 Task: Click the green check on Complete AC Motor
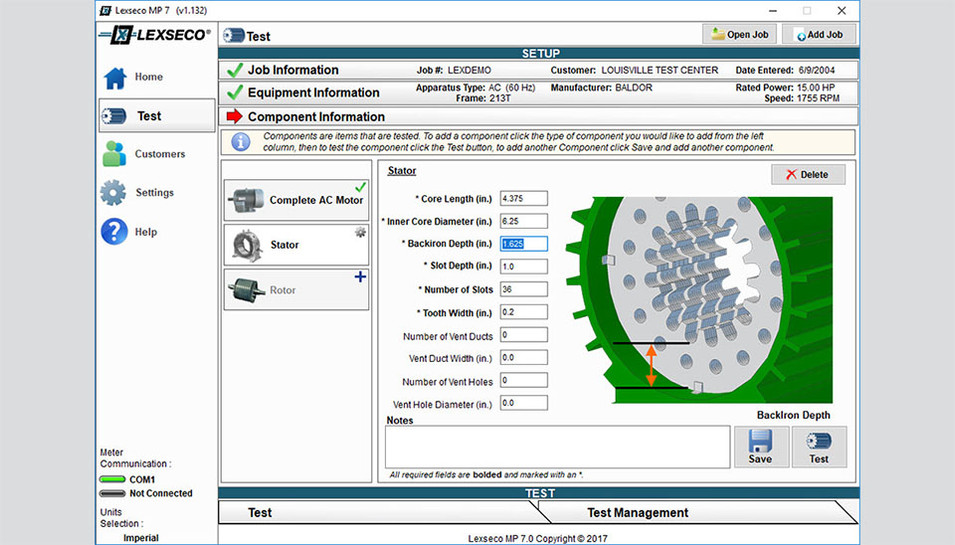(361, 187)
